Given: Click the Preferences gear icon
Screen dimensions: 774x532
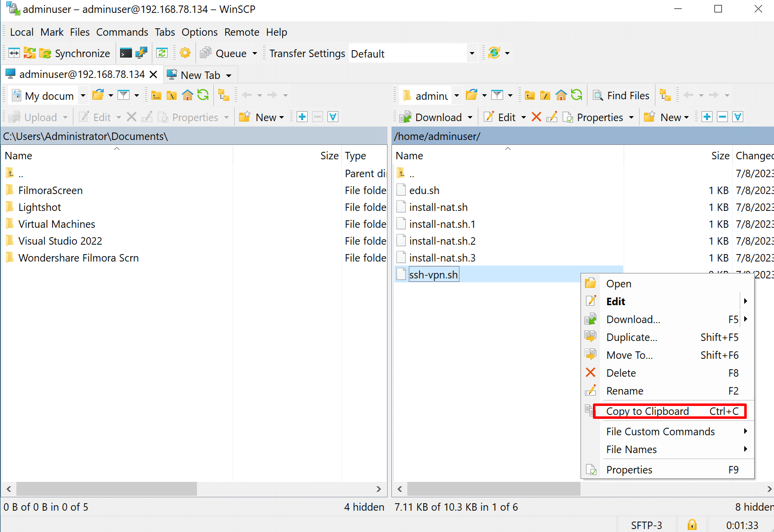Looking at the screenshot, I should 185,53.
